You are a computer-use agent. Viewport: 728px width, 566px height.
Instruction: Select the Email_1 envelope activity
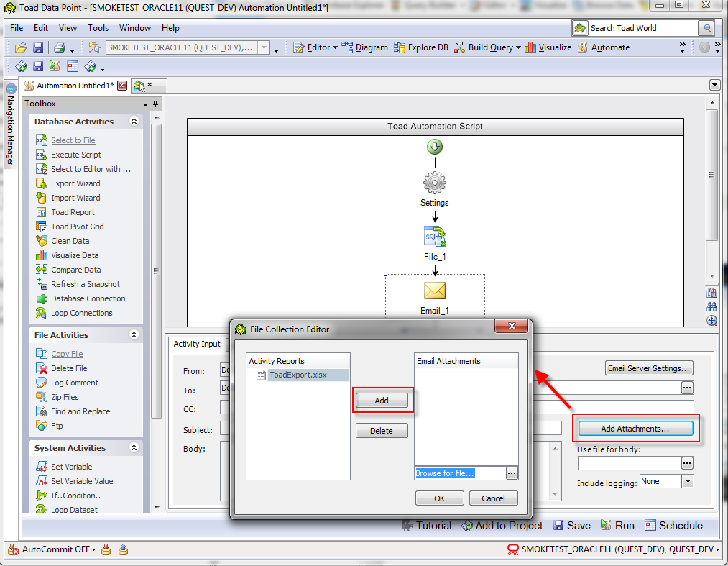435,291
